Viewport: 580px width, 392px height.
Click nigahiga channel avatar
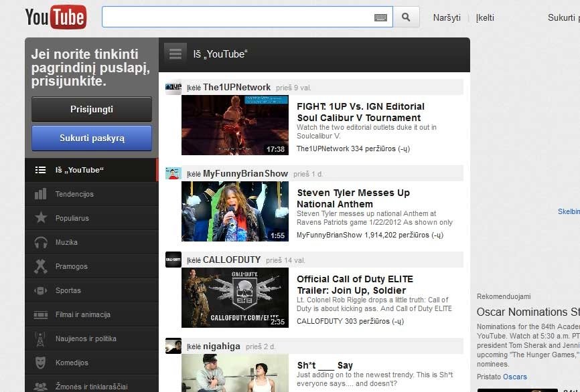coord(173,346)
